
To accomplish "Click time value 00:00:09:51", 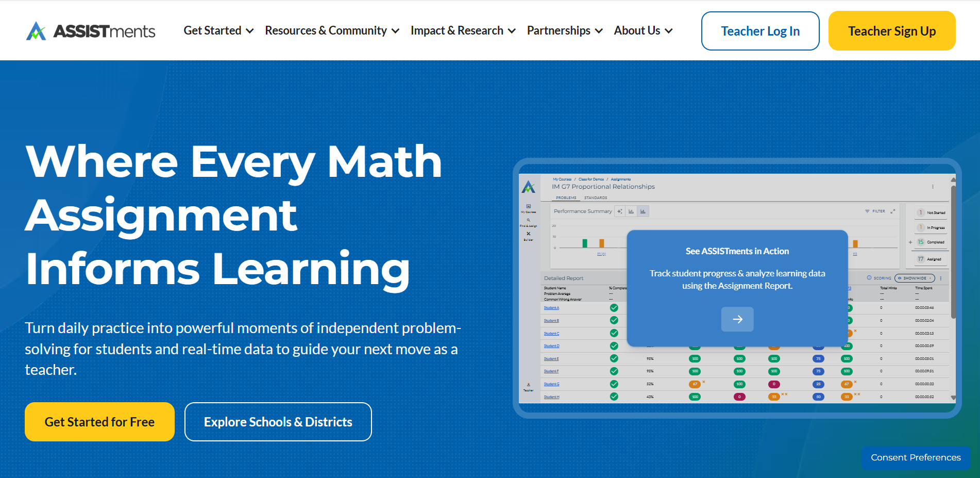I will point(924,371).
